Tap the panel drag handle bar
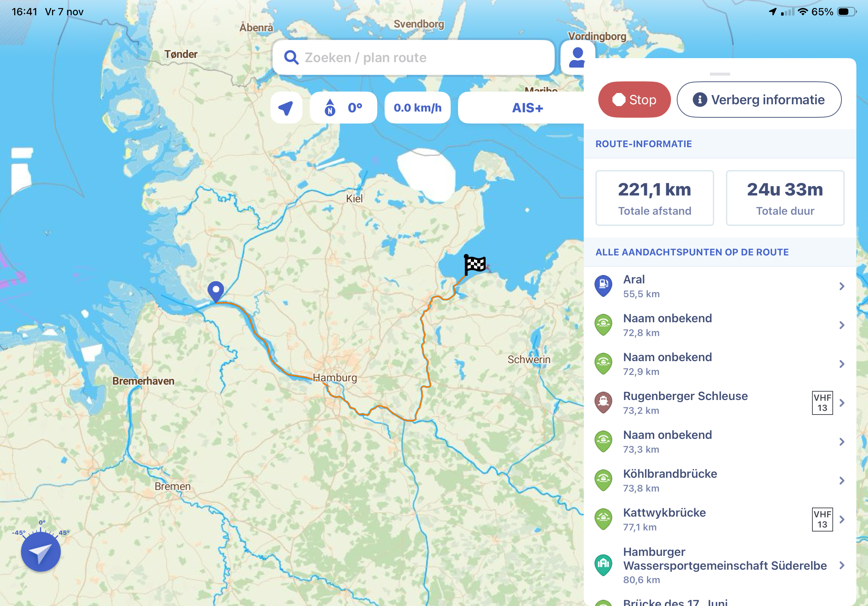The width and height of the screenshot is (868, 606). tap(719, 74)
